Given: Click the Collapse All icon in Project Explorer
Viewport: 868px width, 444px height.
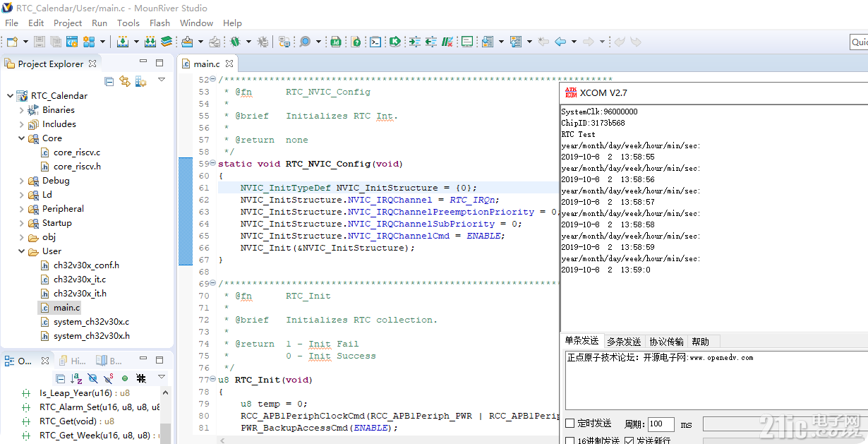Looking at the screenshot, I should [x=109, y=81].
